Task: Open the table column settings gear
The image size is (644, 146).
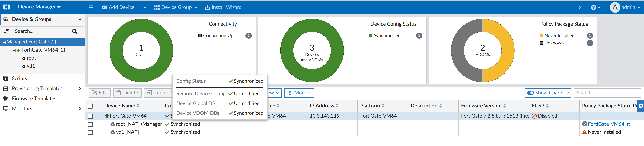Action: click(641, 106)
